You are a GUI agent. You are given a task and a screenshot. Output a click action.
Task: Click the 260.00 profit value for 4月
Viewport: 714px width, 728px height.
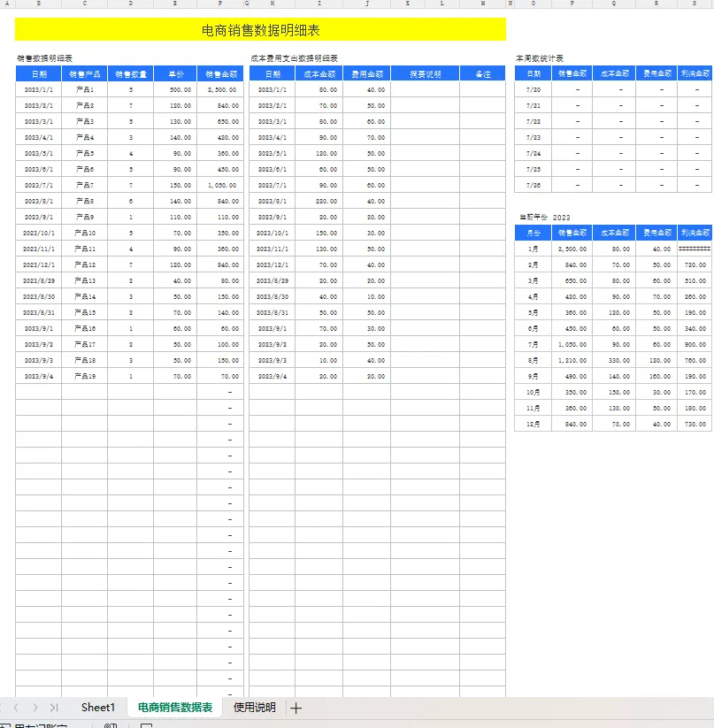[695, 296]
